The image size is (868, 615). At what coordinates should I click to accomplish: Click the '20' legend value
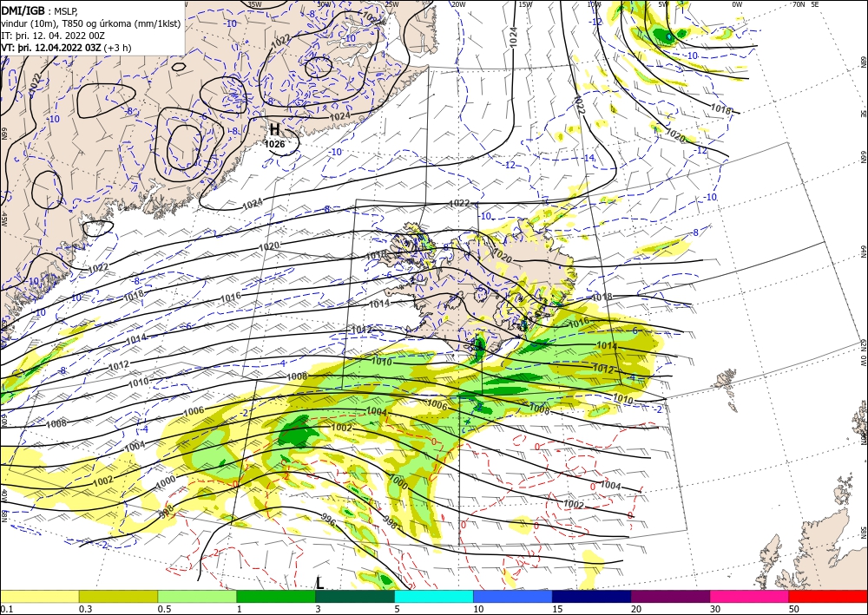pyautogui.click(x=636, y=609)
